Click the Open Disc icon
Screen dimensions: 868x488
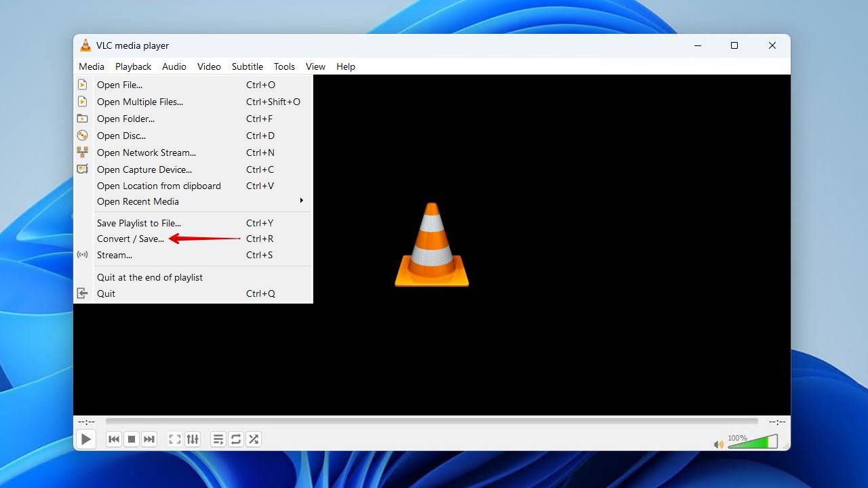[83, 136]
